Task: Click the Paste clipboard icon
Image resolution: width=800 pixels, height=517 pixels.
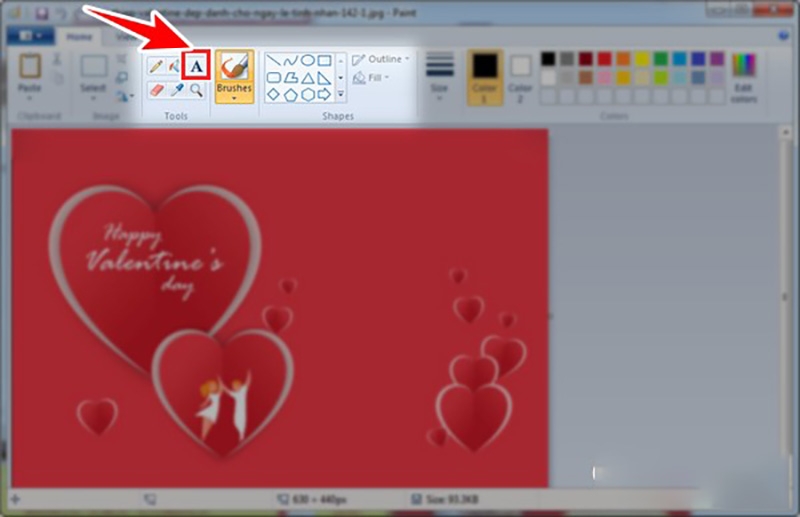Action: 30,66
